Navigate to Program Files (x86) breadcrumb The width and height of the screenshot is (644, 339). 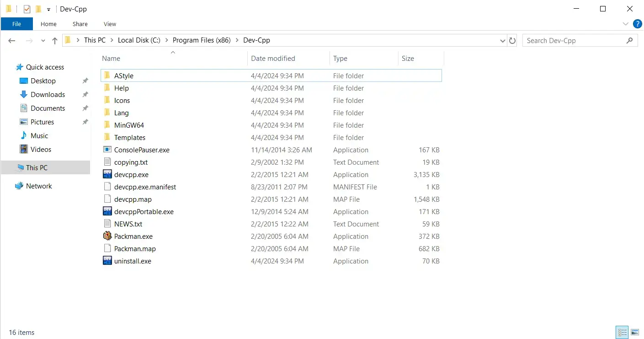(x=202, y=40)
